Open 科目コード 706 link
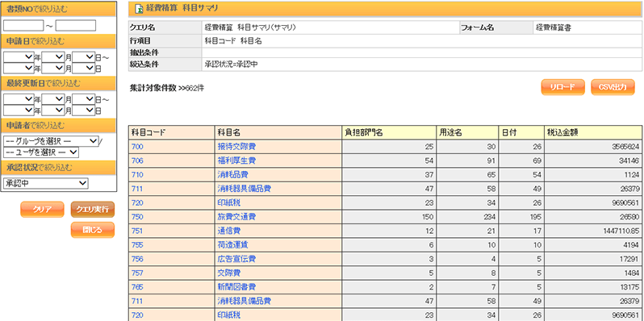The height and width of the screenshot is (321, 644). tap(137, 160)
